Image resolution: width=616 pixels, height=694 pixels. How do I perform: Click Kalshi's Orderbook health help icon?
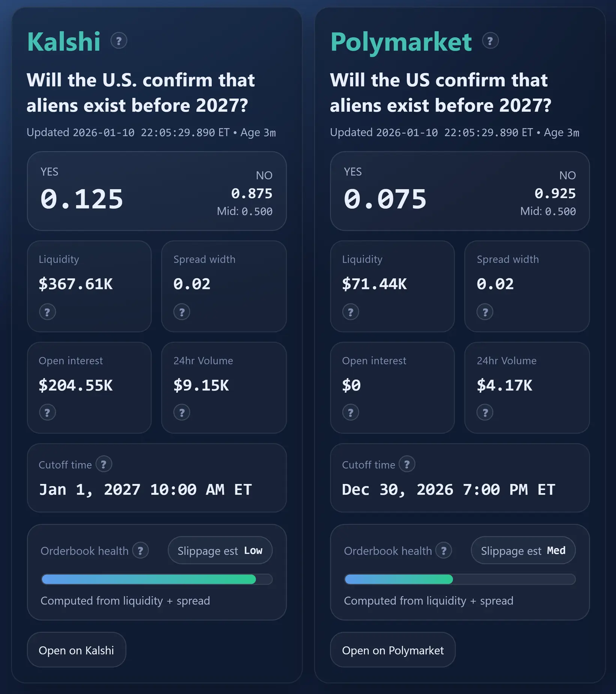141,550
